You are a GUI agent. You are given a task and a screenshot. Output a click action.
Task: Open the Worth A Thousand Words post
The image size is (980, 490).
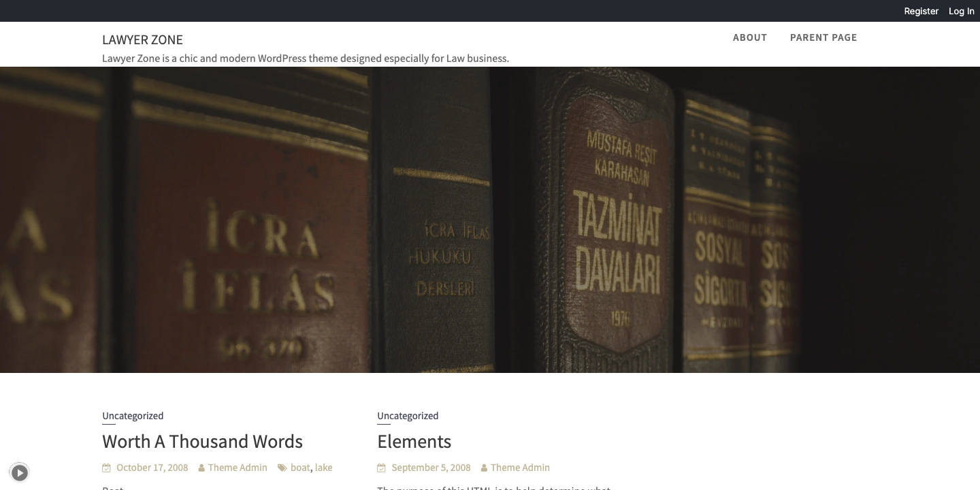(202, 441)
